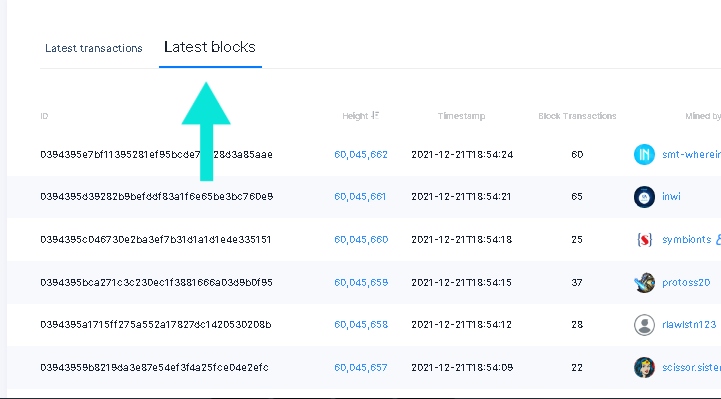Click the Timestamp column header
The image size is (721, 399).
tap(461, 116)
